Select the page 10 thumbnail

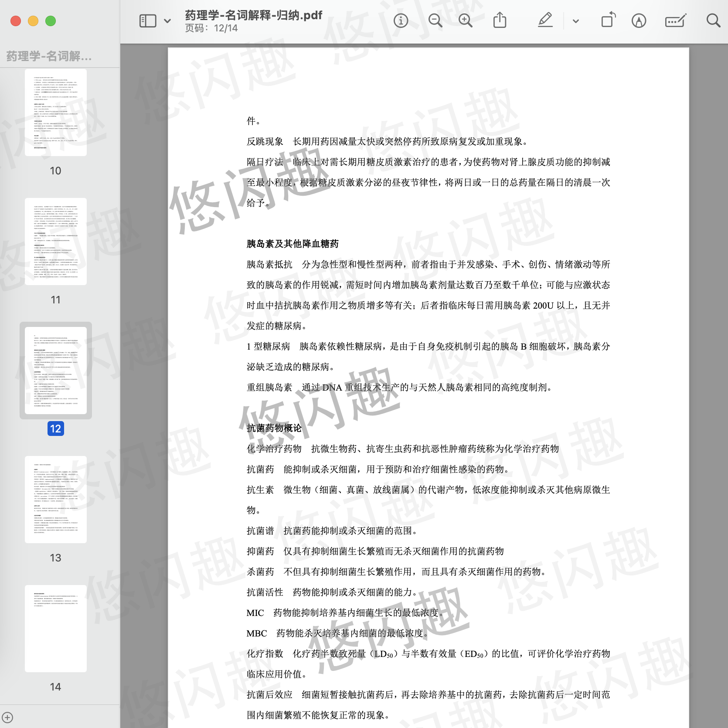pos(56,112)
